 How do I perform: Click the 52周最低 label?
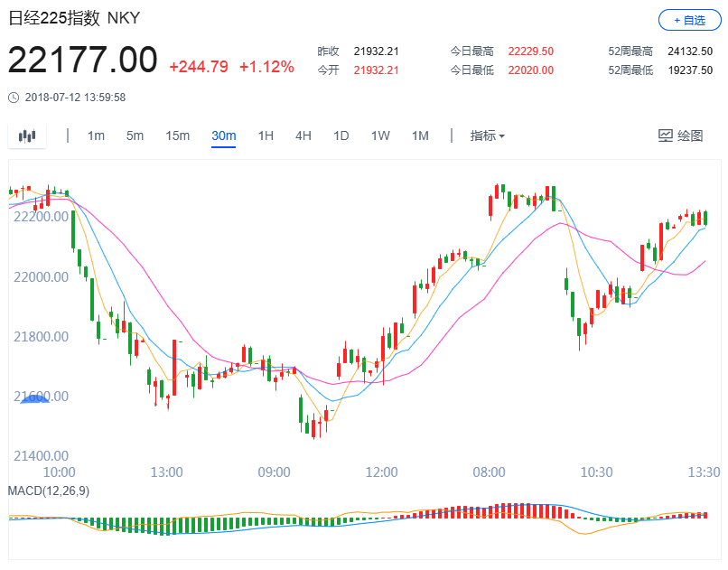[630, 70]
